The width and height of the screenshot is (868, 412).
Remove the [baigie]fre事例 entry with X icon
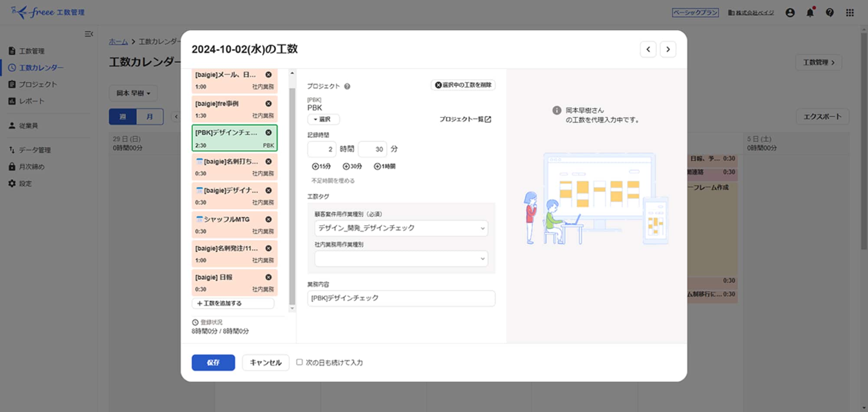point(269,104)
